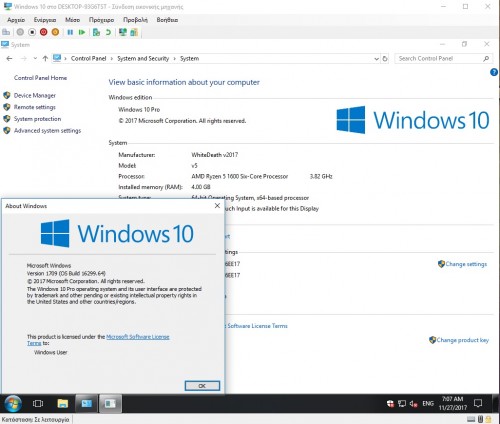Pause the virtual machine with the toolbar icon
This screenshot has width=500, height=424.
70,32
